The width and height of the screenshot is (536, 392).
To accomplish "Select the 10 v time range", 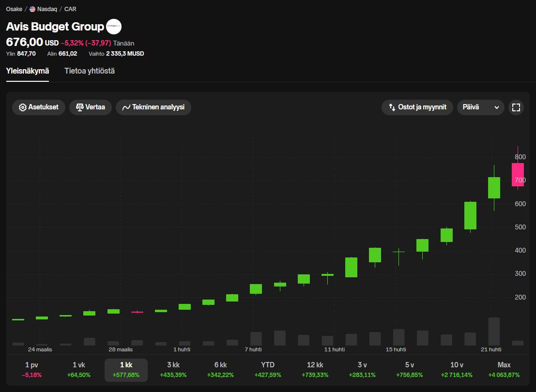I will click(x=457, y=370).
